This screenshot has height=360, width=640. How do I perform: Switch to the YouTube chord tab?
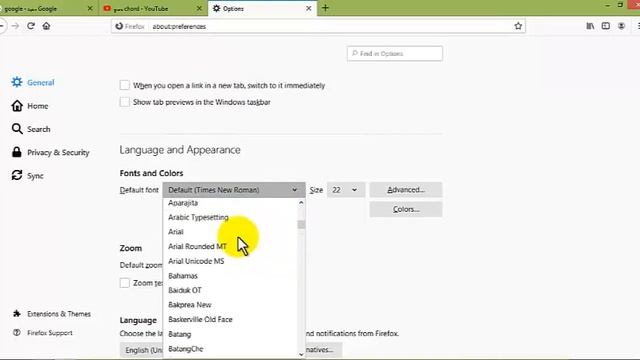pyautogui.click(x=153, y=8)
